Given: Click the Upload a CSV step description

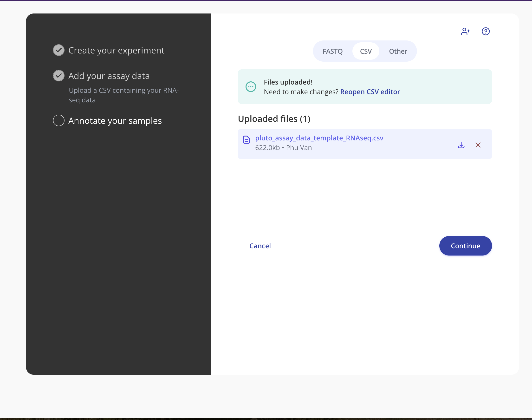Looking at the screenshot, I should pos(123,95).
